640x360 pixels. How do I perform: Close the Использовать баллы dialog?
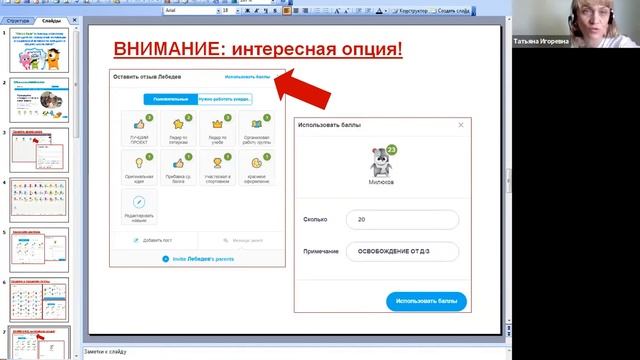pyautogui.click(x=461, y=125)
